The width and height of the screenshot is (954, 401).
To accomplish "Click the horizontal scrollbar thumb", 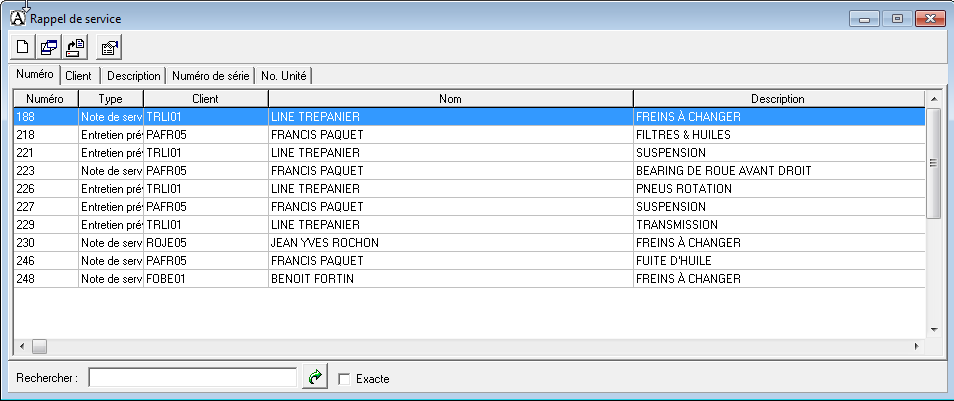I will 39,347.
